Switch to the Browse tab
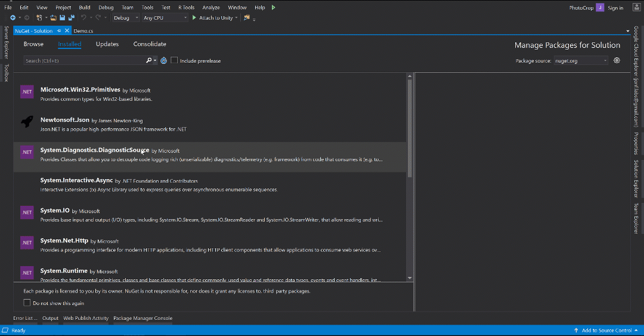The image size is (644, 336). point(33,44)
